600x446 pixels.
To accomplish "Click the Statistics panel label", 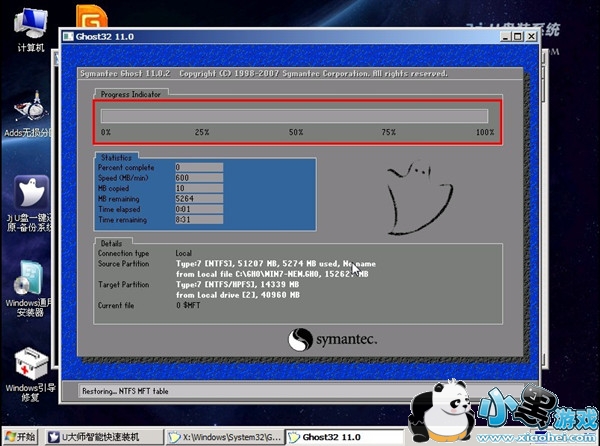I will point(116,158).
